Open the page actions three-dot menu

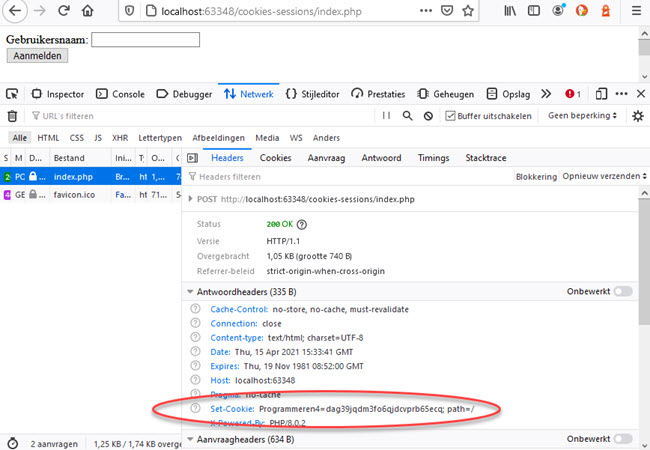pyautogui.click(x=426, y=11)
